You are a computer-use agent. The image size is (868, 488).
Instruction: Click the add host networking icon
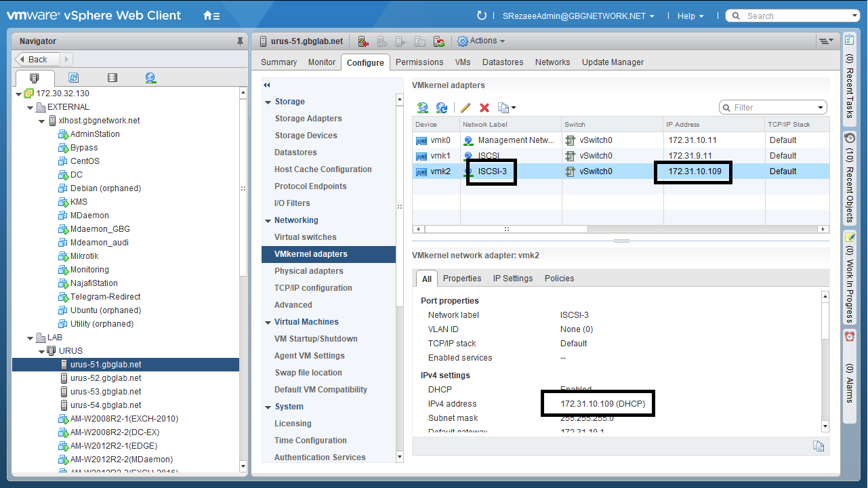(x=423, y=108)
